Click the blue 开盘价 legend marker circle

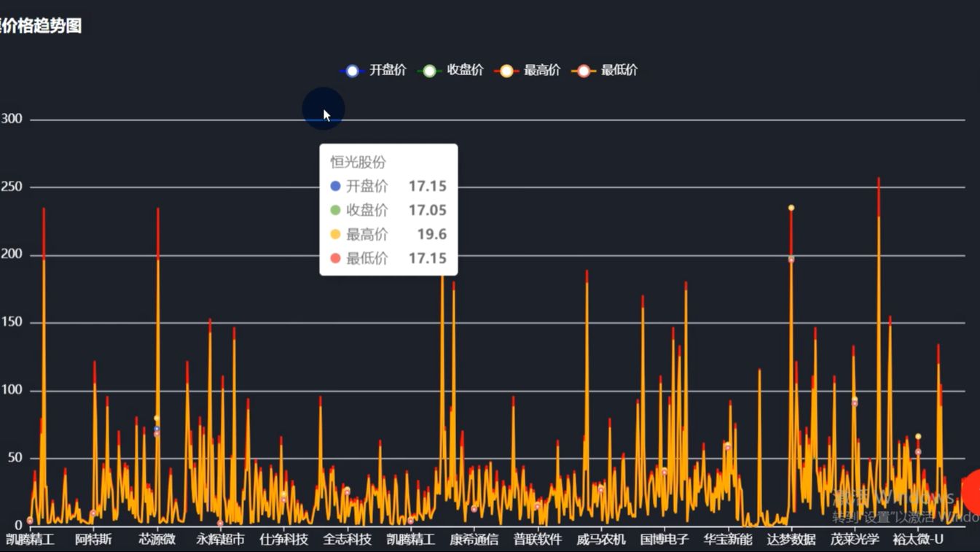coord(353,71)
